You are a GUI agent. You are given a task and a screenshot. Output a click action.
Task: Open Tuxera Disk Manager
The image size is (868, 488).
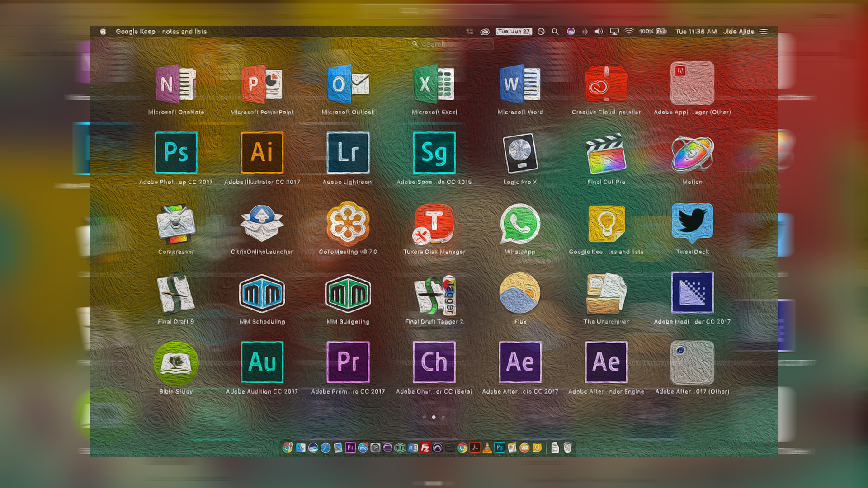click(x=434, y=224)
